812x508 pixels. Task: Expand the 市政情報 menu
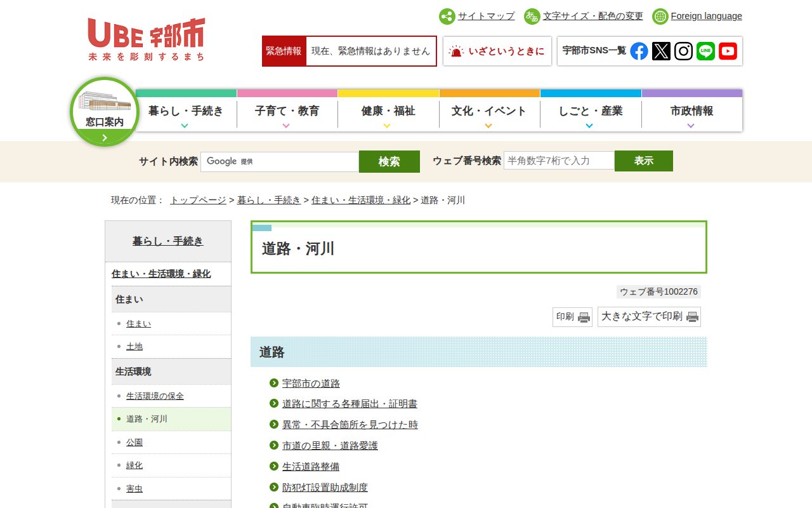(692, 110)
